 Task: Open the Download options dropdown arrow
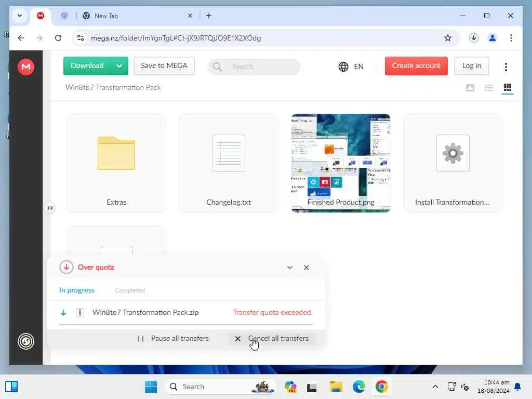click(x=119, y=66)
